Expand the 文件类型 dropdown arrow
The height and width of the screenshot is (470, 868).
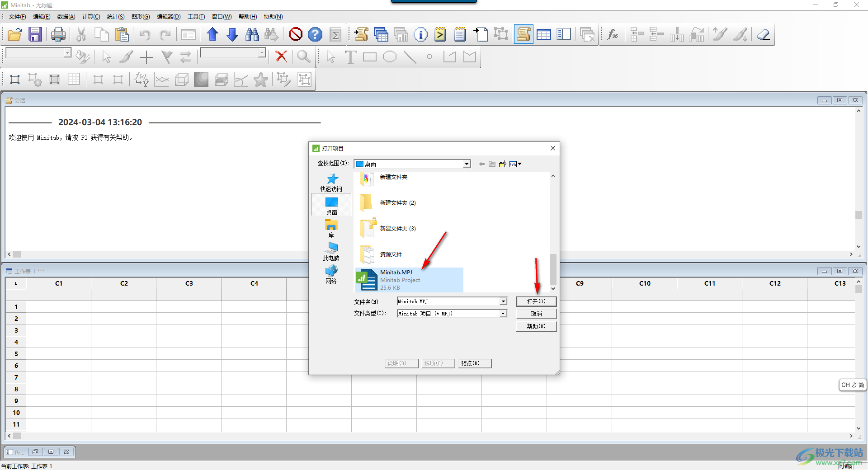(503, 314)
